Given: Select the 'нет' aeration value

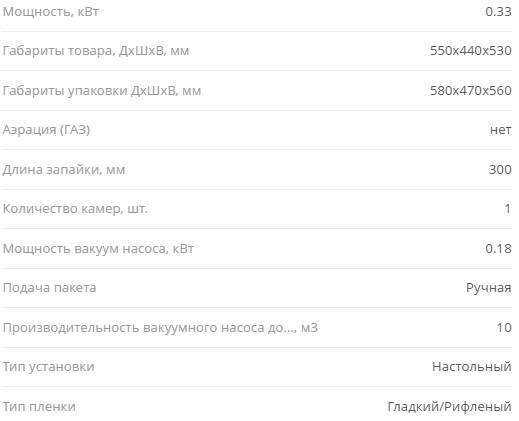Looking at the screenshot, I should (501, 130).
